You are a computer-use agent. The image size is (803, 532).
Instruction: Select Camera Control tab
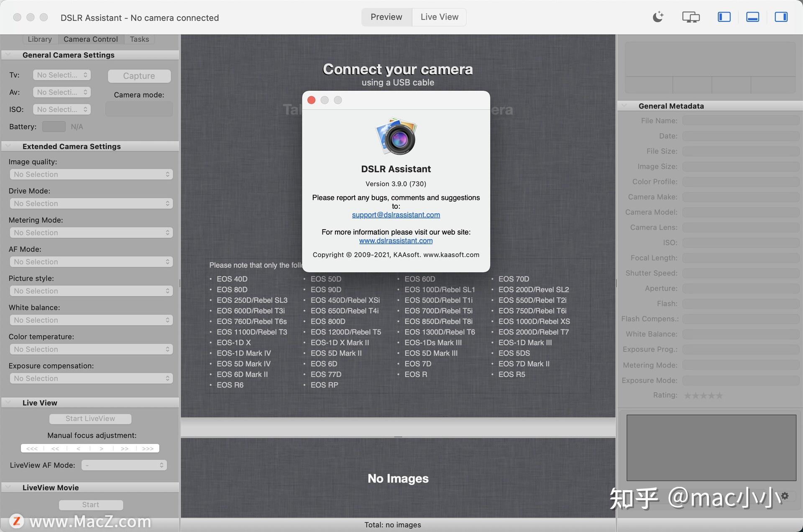(91, 39)
